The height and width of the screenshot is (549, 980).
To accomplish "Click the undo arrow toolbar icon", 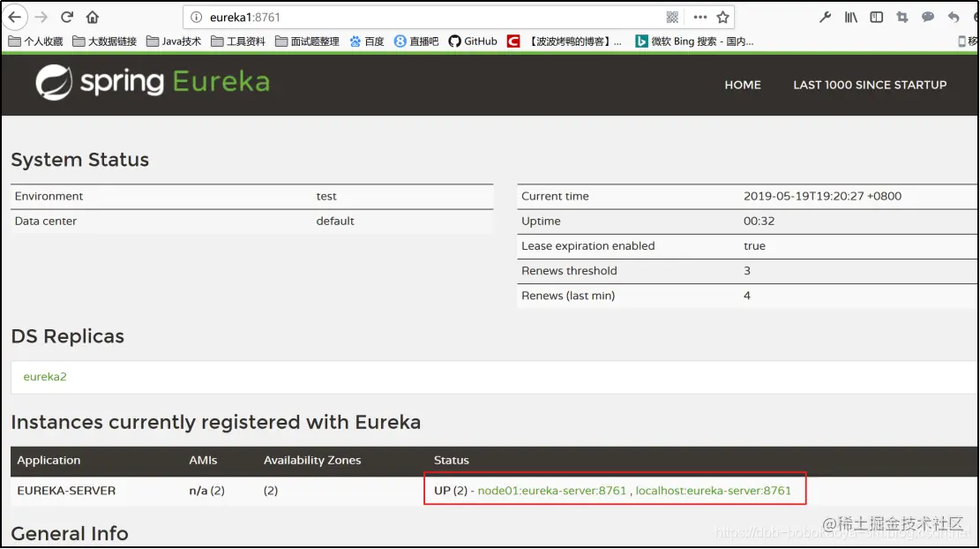I will [x=954, y=17].
